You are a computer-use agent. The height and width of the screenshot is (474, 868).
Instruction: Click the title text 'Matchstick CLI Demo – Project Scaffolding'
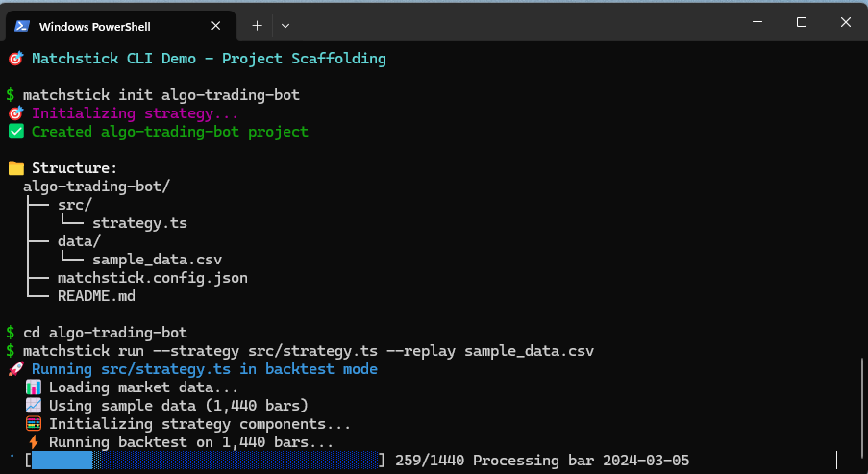point(209,58)
